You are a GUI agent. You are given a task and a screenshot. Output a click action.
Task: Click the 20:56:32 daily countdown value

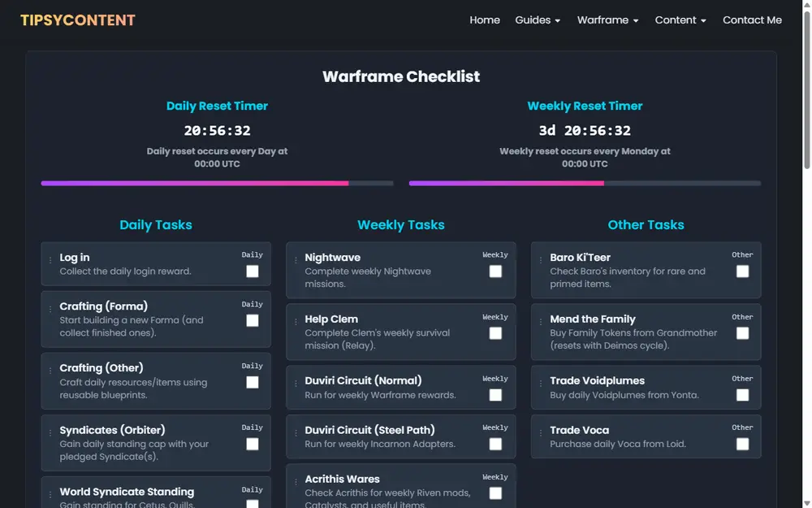tap(217, 131)
